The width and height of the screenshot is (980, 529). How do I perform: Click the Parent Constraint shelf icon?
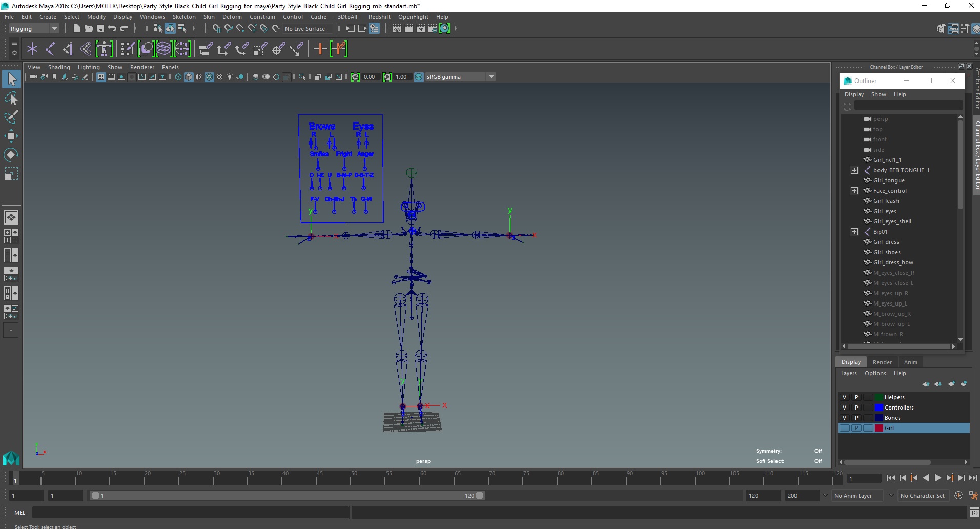click(206, 49)
